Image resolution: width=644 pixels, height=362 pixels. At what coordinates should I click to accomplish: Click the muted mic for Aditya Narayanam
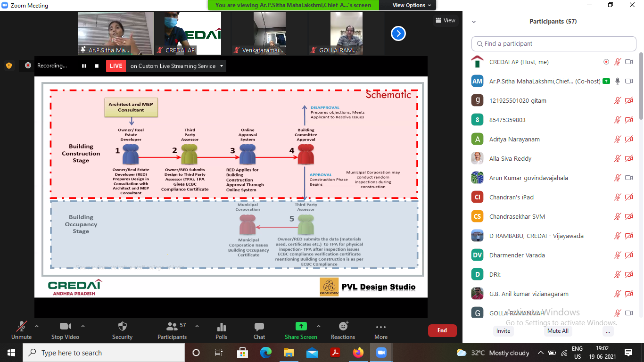click(617, 139)
